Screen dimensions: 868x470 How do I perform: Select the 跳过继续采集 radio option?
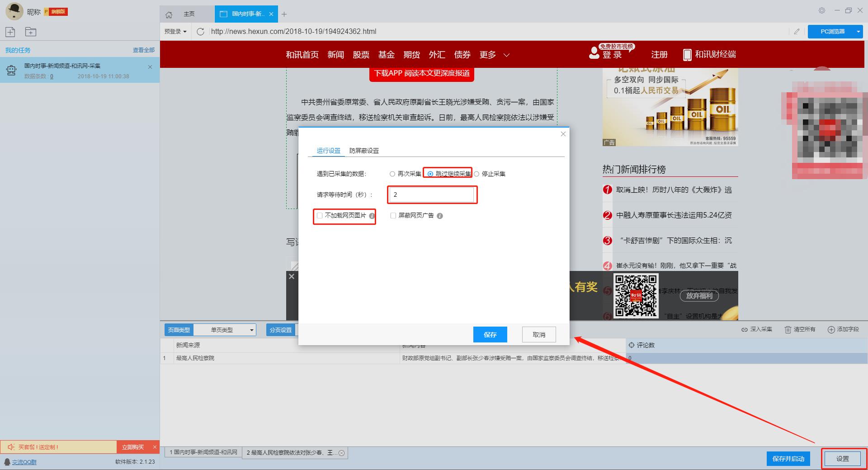point(430,174)
